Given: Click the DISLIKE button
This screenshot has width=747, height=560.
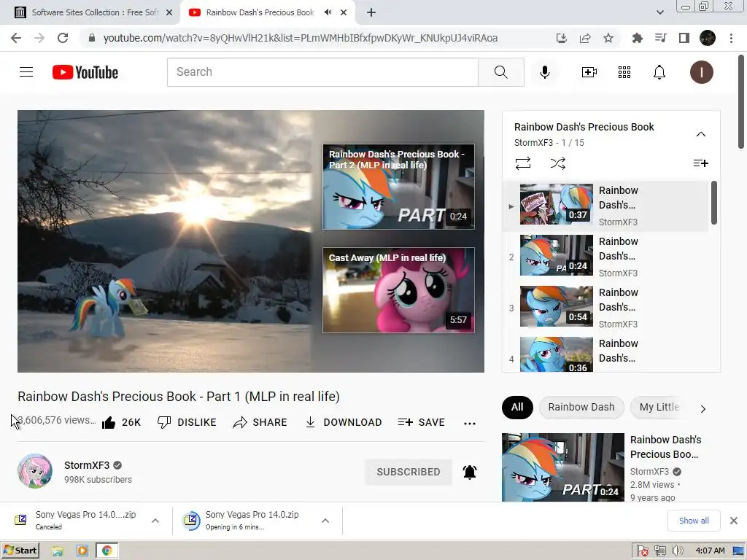Looking at the screenshot, I should point(187,422).
